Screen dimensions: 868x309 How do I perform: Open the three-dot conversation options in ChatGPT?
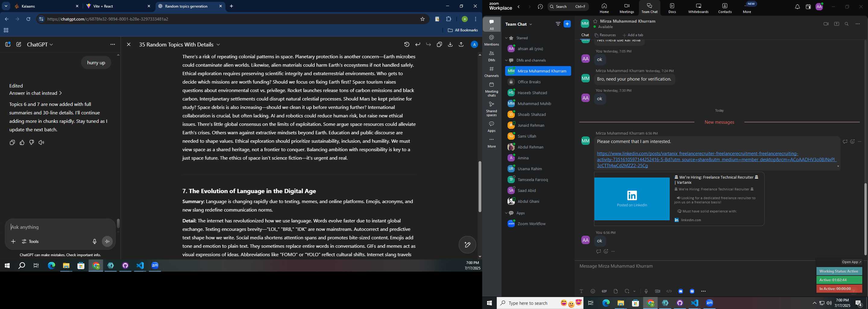112,45
